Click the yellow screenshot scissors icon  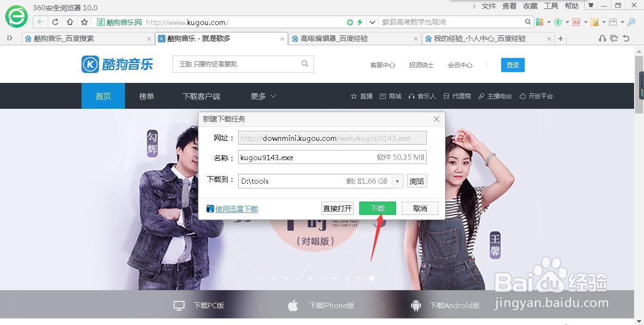pos(594,22)
